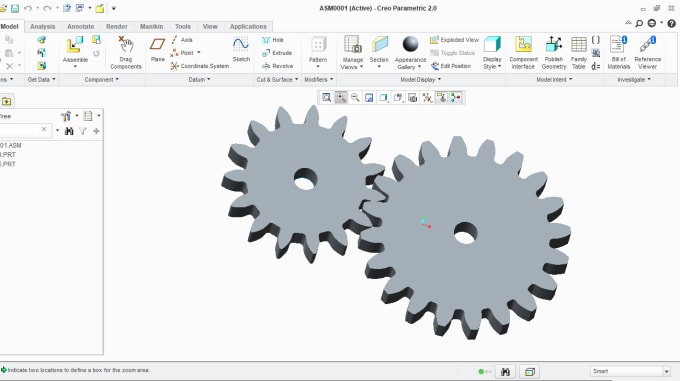Open Bill of Materials

(x=618, y=52)
